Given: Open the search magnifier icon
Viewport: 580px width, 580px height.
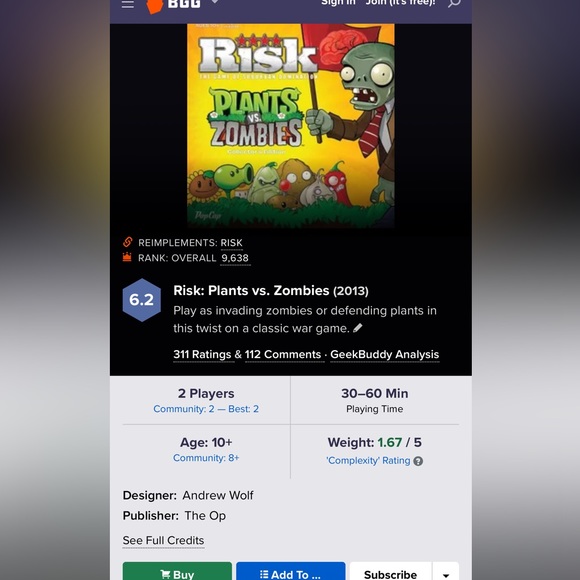Looking at the screenshot, I should (x=454, y=3).
